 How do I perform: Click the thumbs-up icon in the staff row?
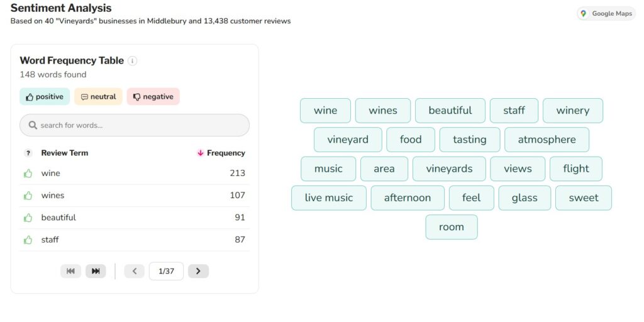point(28,240)
